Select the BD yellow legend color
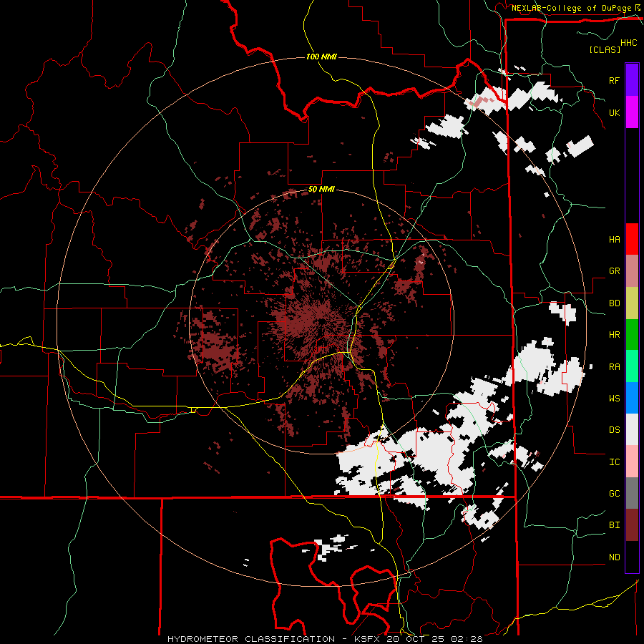The image size is (644, 644). [632, 303]
